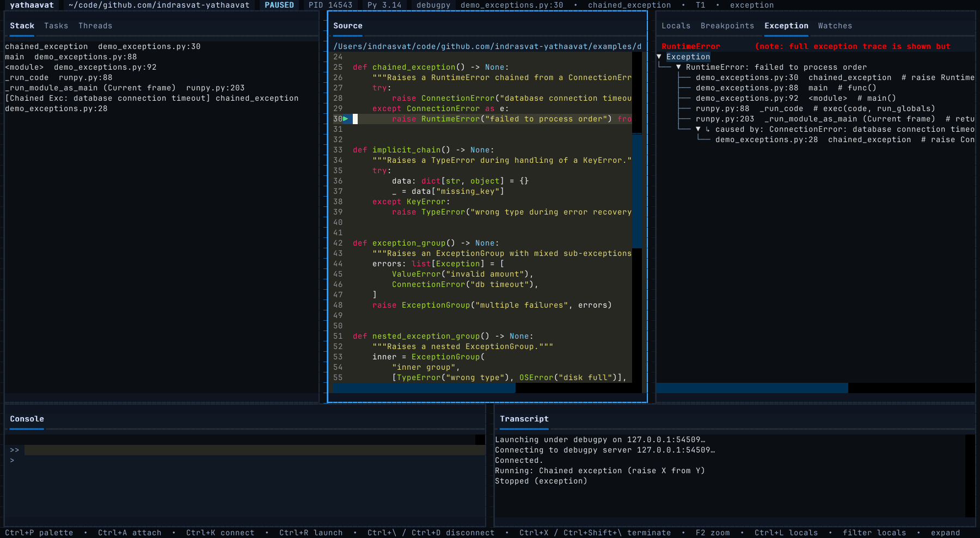This screenshot has width=980, height=538.
Task: Open the Tasks tab
Action: click(x=56, y=26)
